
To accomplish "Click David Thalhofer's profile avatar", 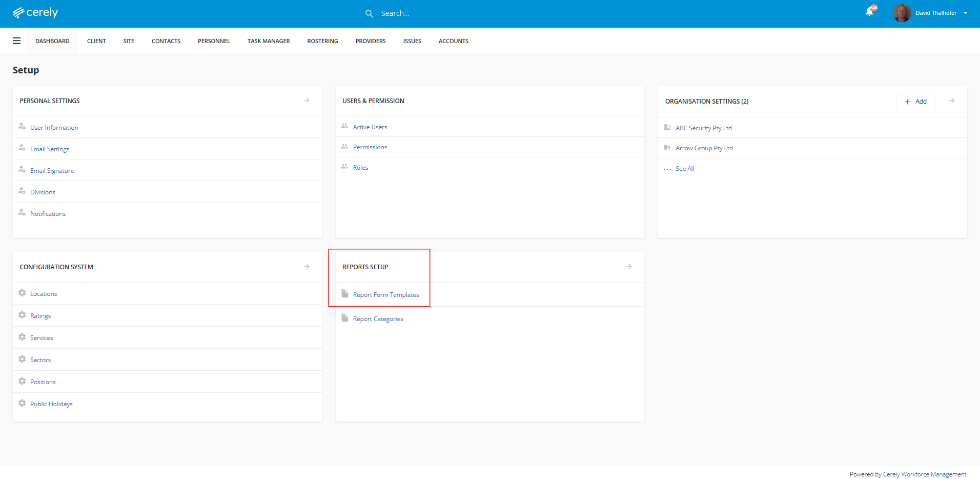I will pyautogui.click(x=902, y=13).
